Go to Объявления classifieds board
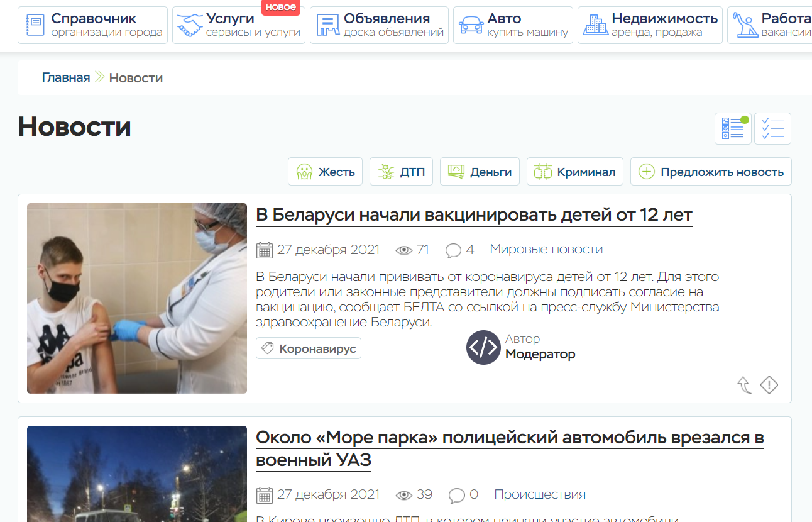 (379, 25)
